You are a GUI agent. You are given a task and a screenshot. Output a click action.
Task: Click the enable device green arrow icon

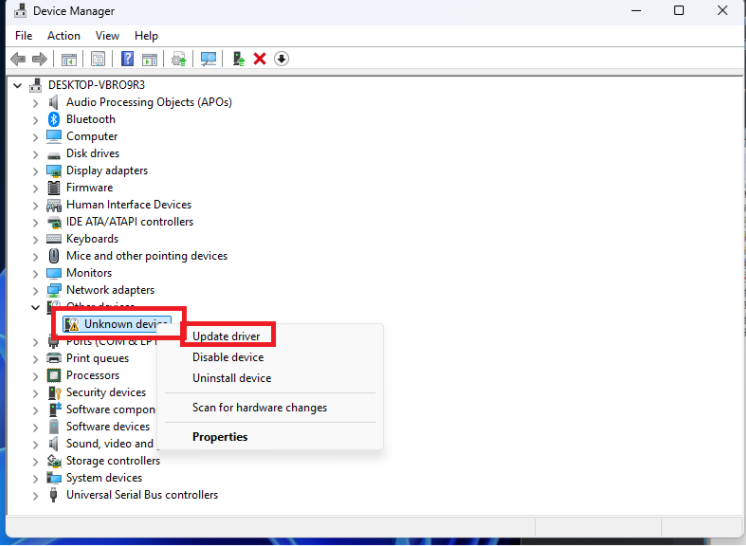tap(238, 59)
